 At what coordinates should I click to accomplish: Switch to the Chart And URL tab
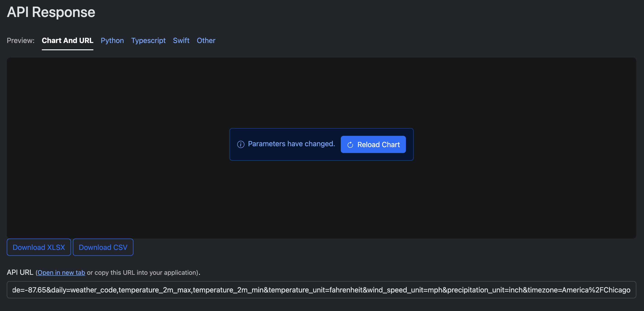[x=68, y=41]
